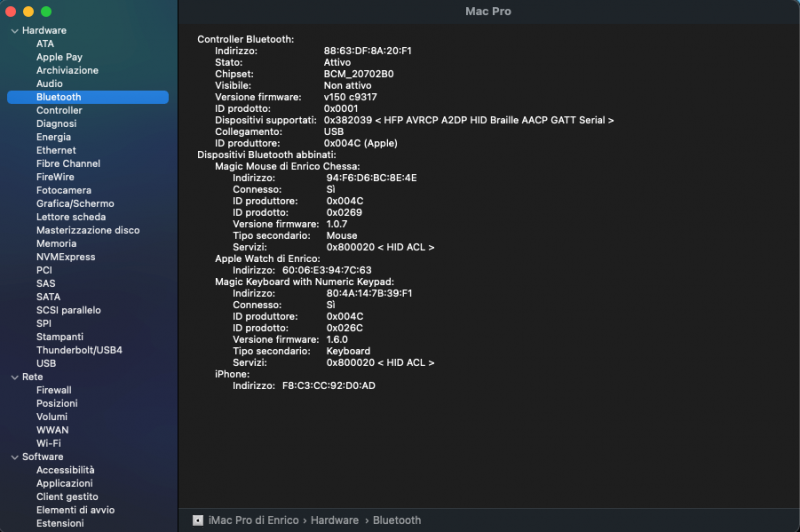Click Hardware in the path bar
Screen dimensions: 800x532
click(335, 520)
